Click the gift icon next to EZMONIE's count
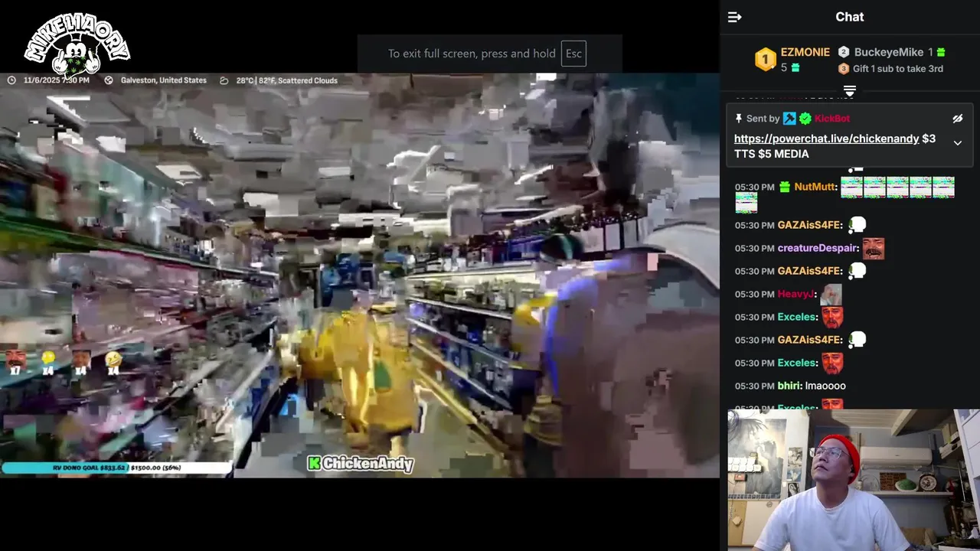The image size is (980, 551). pos(795,68)
